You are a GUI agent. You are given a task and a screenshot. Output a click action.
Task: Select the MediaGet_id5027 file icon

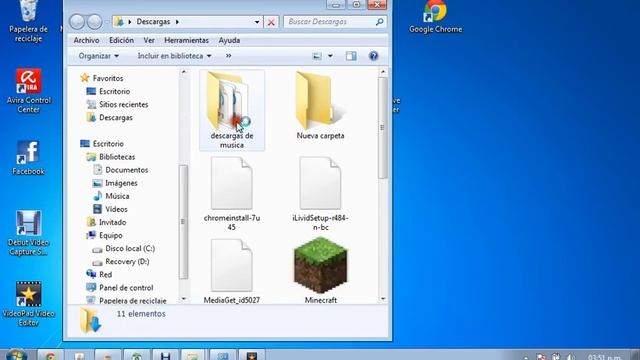pyautogui.click(x=231, y=265)
